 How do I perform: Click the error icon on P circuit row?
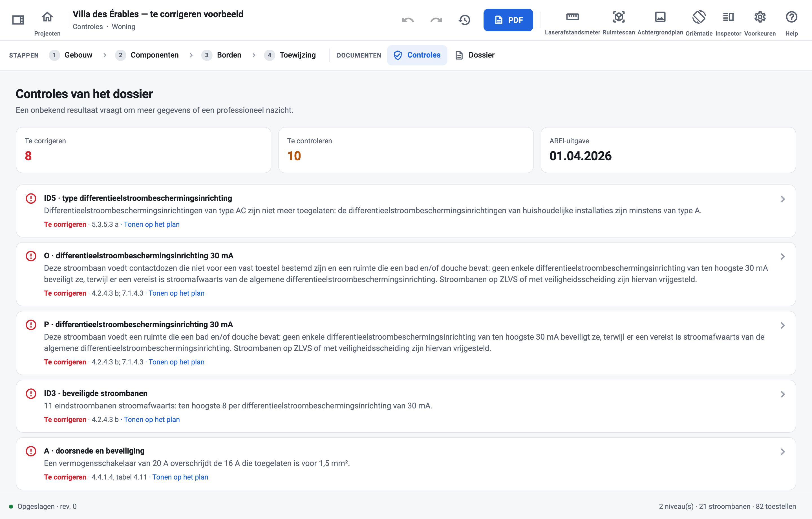31,325
